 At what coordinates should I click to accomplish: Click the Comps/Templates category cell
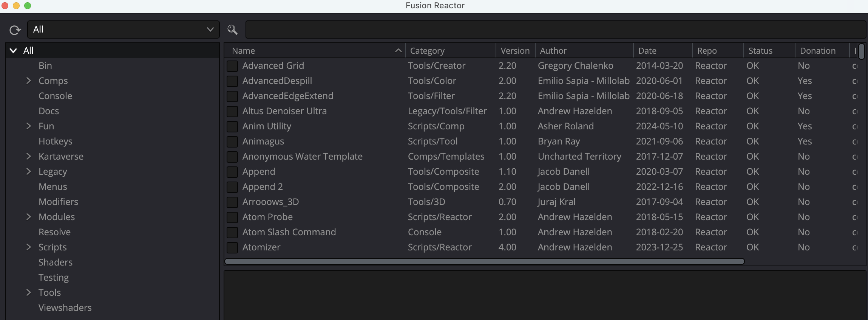pos(446,157)
